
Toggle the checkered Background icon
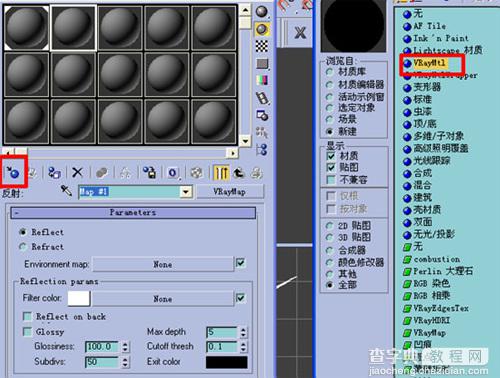coord(262,46)
